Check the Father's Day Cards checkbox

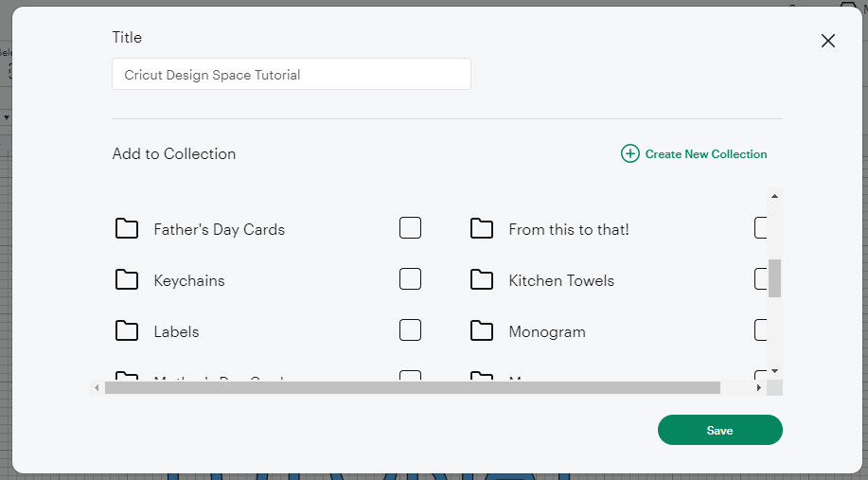pyautogui.click(x=410, y=227)
